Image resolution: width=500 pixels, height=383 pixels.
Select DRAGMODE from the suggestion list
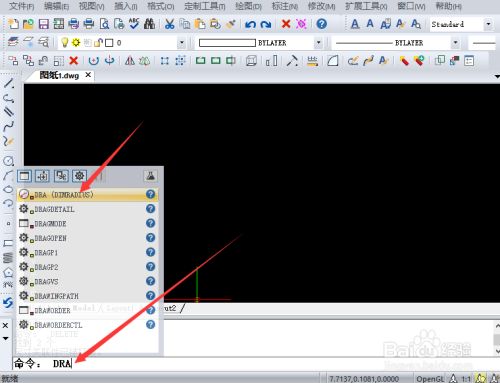pos(87,223)
